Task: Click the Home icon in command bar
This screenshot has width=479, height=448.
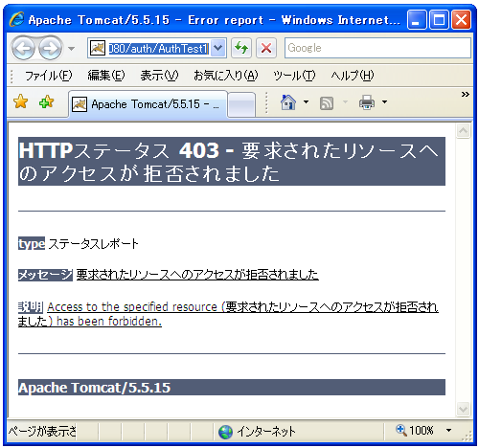Action: [288, 102]
